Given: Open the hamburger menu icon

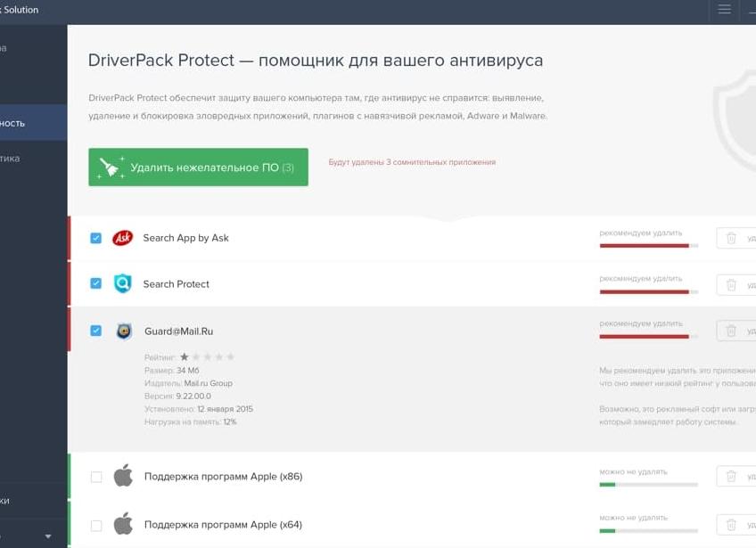Looking at the screenshot, I should click(x=724, y=9).
